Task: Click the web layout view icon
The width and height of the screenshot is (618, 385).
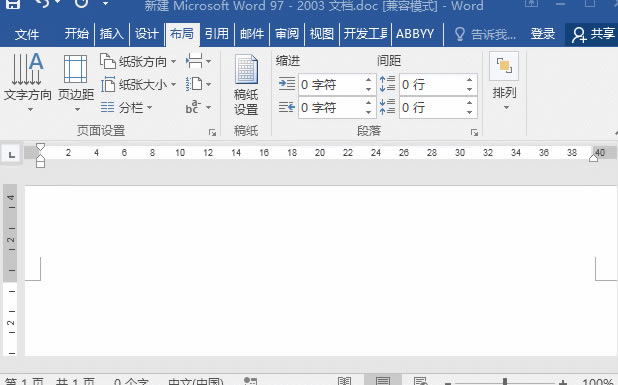Action: 421,381
